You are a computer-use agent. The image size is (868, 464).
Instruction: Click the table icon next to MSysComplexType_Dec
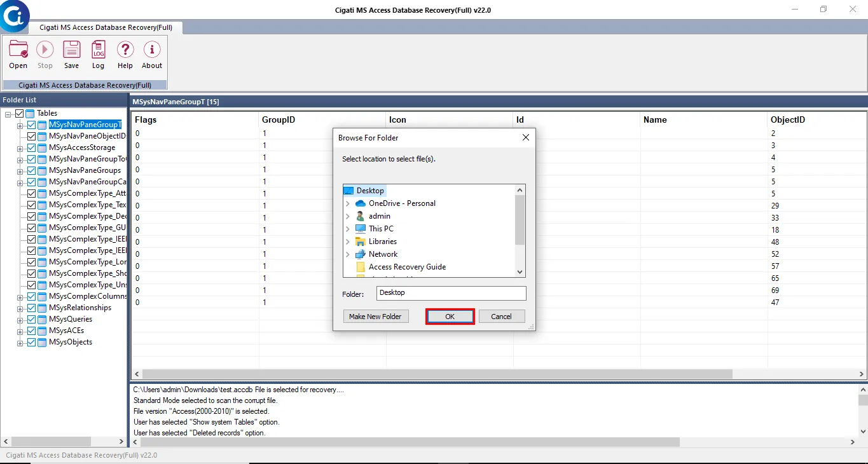coord(43,216)
